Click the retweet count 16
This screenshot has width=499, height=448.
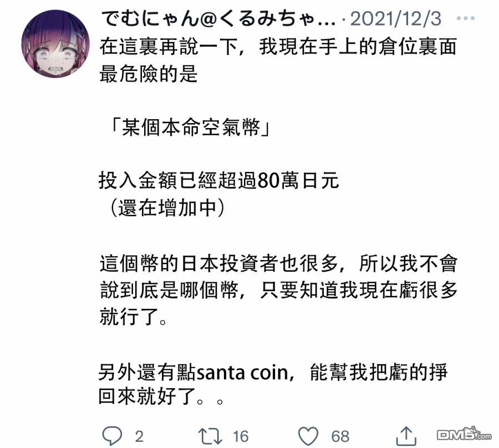click(241, 436)
